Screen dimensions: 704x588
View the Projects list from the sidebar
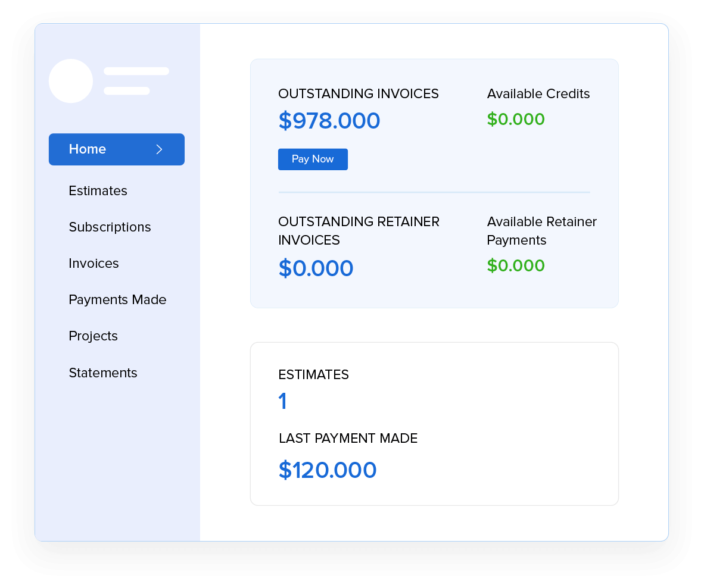(93, 336)
